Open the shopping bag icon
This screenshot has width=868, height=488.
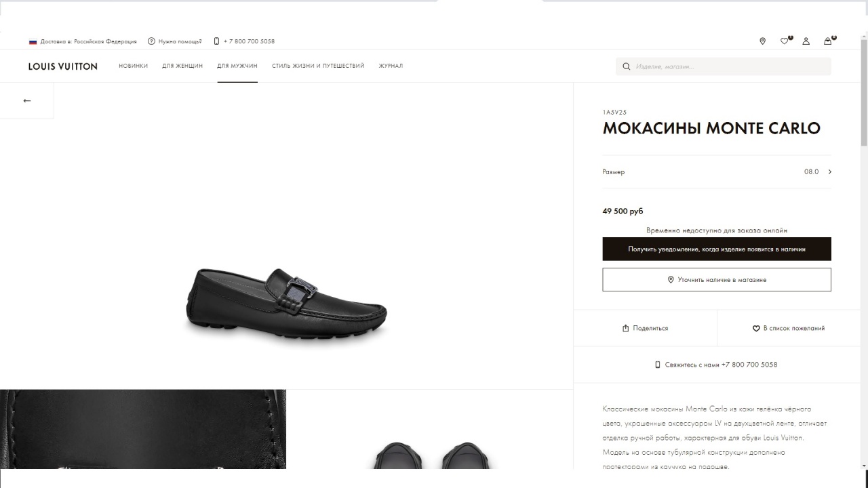click(827, 41)
